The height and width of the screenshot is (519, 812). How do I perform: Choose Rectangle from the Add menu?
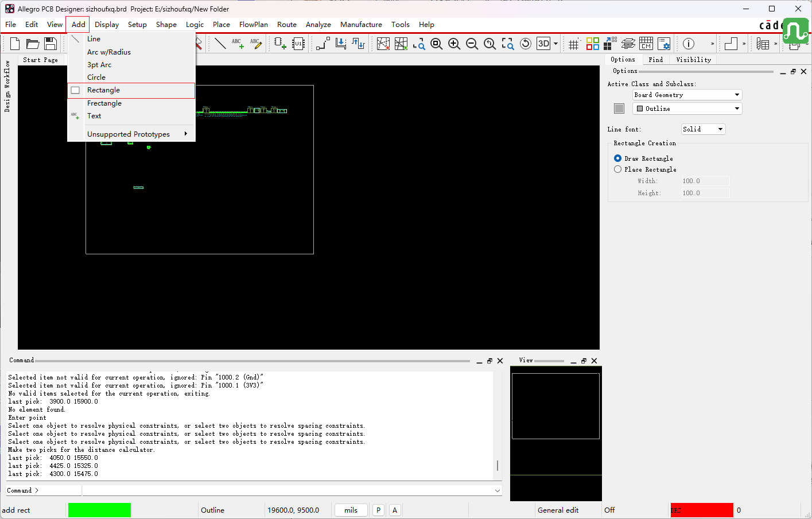[131, 90]
